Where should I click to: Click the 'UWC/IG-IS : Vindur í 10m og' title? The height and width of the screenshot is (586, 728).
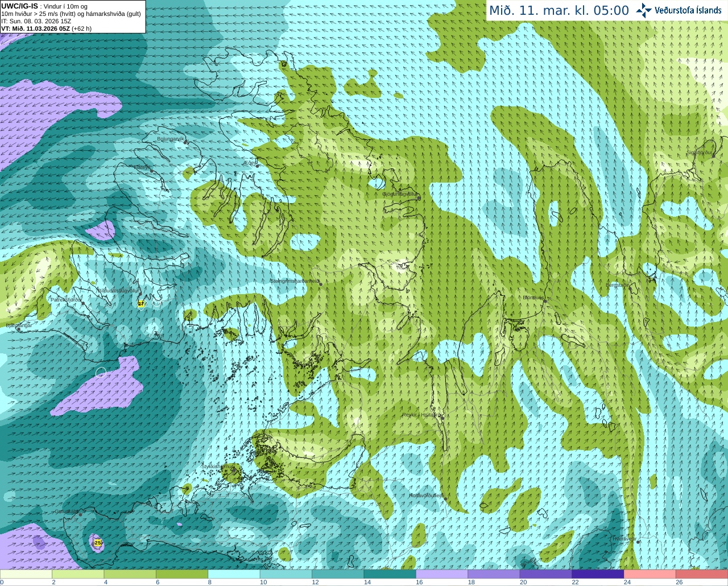pos(44,6)
